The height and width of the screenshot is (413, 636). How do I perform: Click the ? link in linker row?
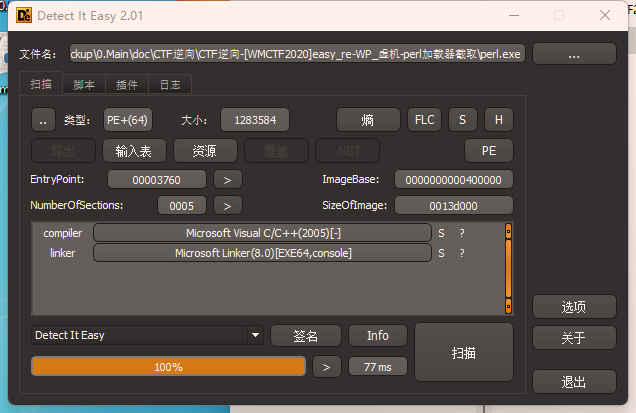click(462, 254)
